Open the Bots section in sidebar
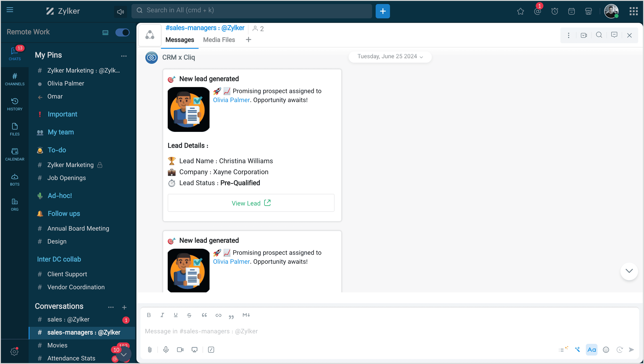 (15, 180)
